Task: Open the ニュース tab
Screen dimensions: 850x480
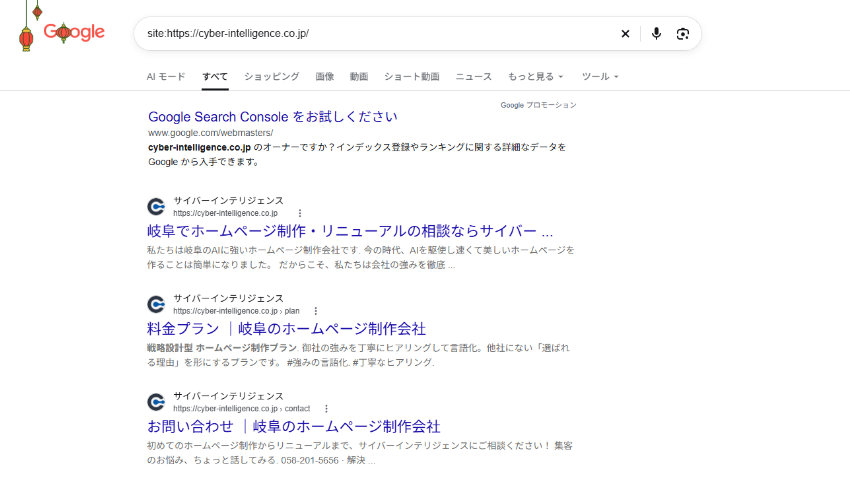Action: click(x=473, y=76)
